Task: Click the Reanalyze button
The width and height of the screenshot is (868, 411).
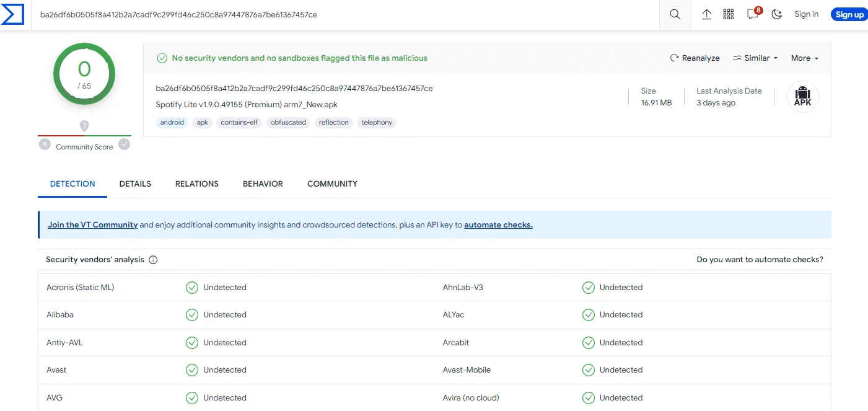Action: click(x=695, y=58)
